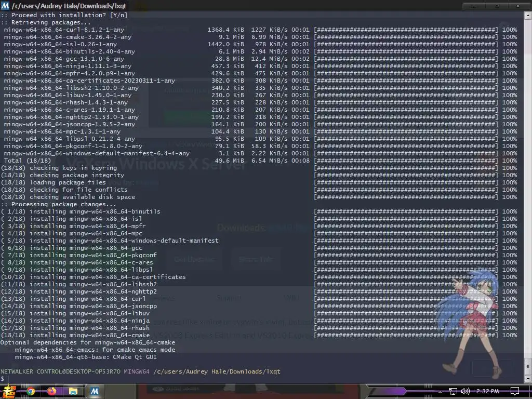Click the terminal scrollbar thumb
Screen dimensions: 532x399
click(x=528, y=366)
